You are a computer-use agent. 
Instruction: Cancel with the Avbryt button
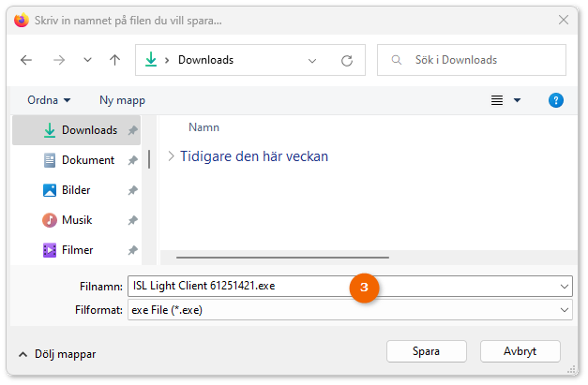click(520, 351)
